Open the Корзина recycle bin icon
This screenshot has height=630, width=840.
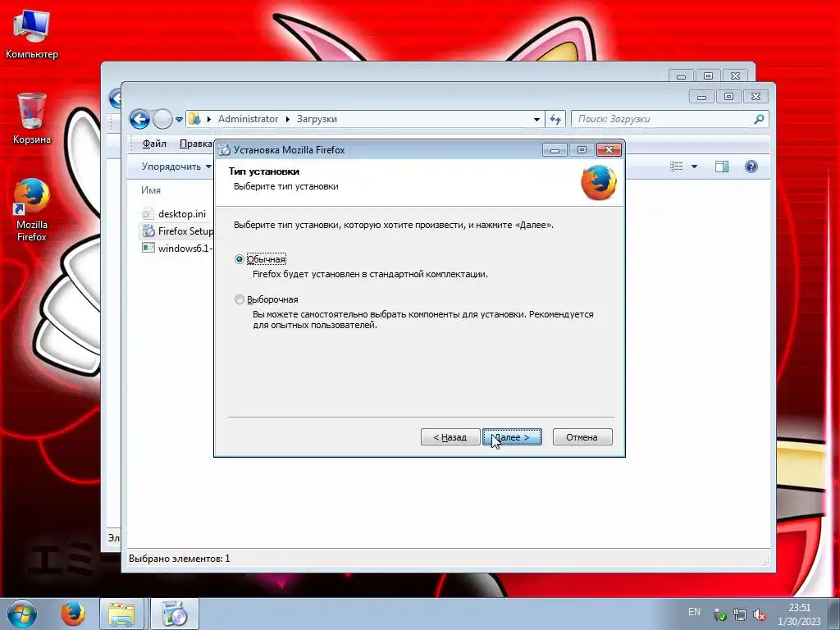pos(32,118)
